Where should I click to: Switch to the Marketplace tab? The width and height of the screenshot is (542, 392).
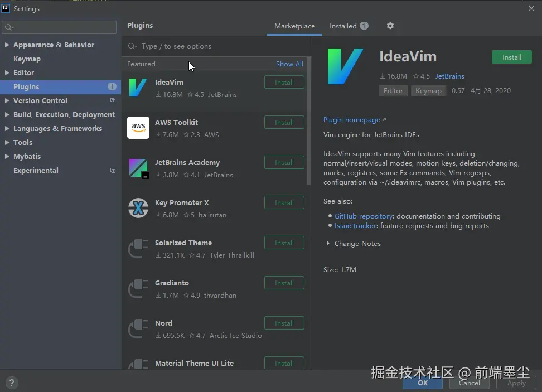click(294, 26)
